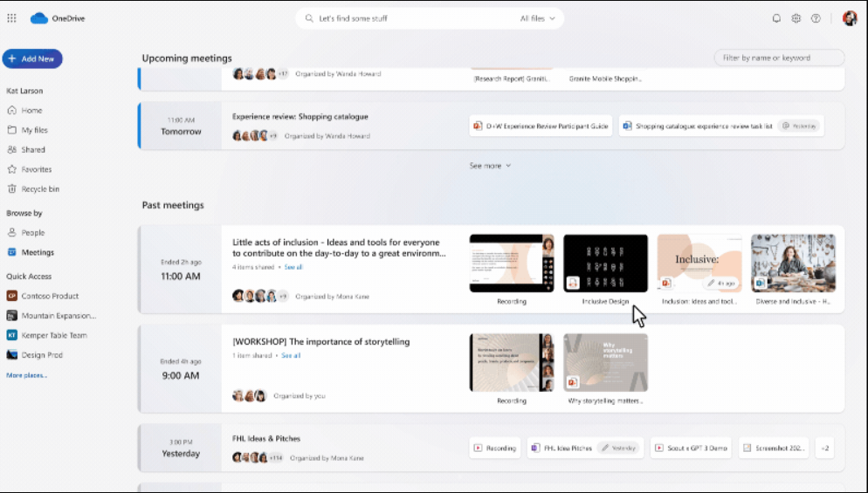Image resolution: width=868 pixels, height=493 pixels.
Task: Expand the All files search scope dropdown
Action: click(x=535, y=18)
